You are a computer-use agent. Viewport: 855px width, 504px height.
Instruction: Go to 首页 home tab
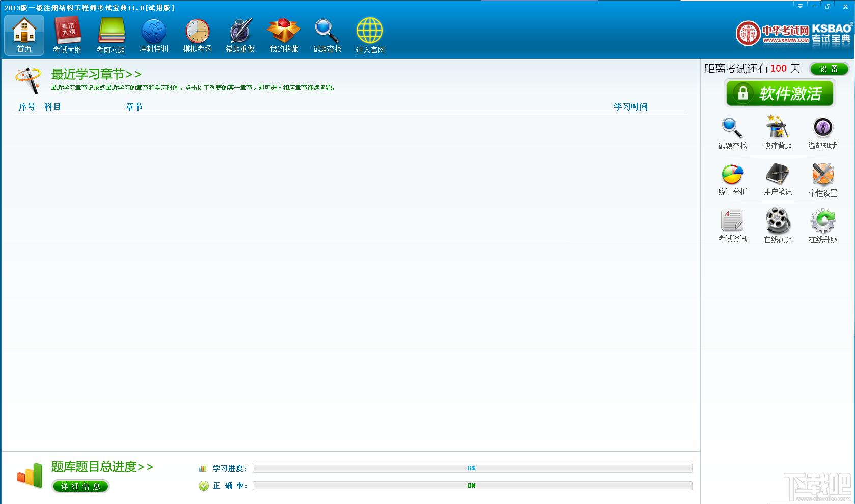24,35
